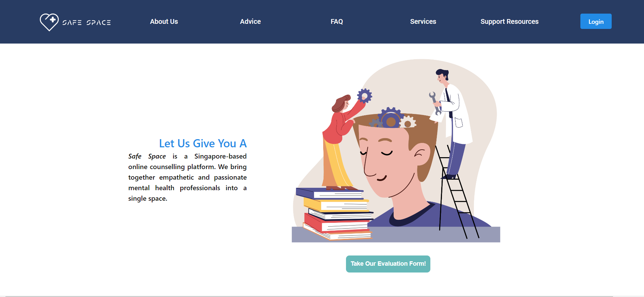
Task: Click the wrench in the doctor's hand
Action: 435,103
